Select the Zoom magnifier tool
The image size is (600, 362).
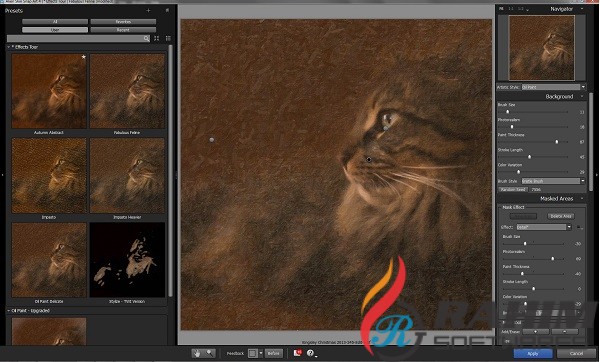click(210, 353)
